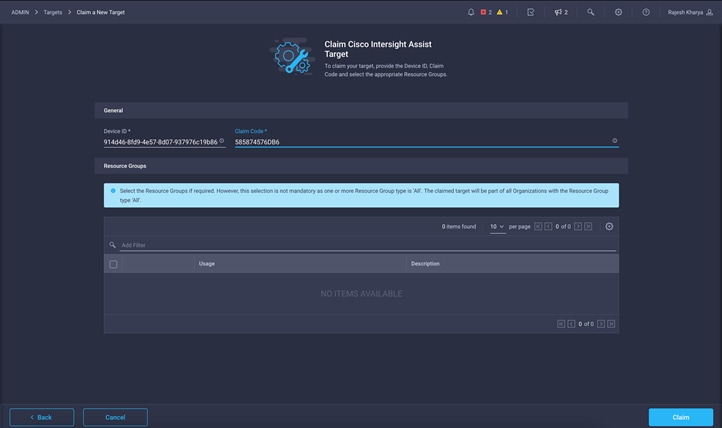Click the Add Filter search field
The width and height of the screenshot is (722, 428).
tap(367, 245)
